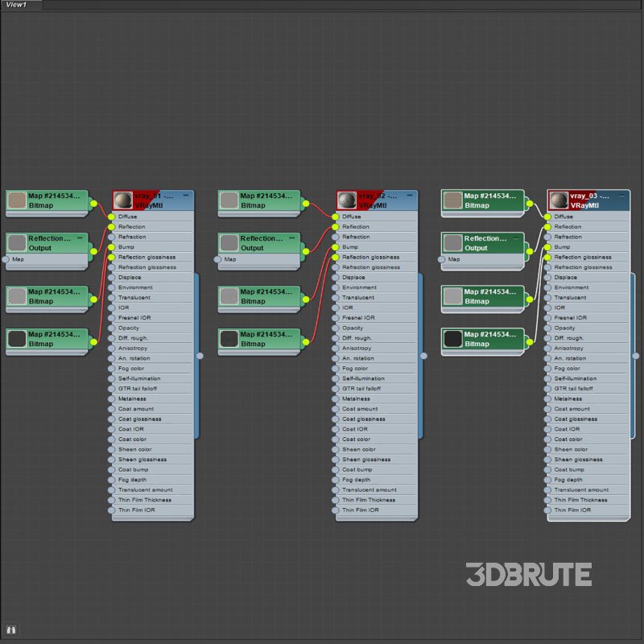Click the vray_03 material preview sphere
Screen dimensions: 644x644
tap(558, 200)
